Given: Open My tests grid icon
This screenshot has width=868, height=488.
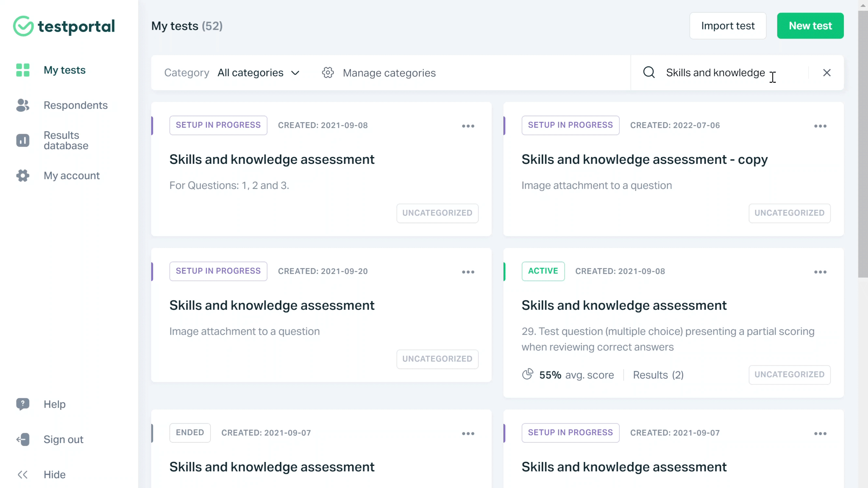Looking at the screenshot, I should click(23, 70).
